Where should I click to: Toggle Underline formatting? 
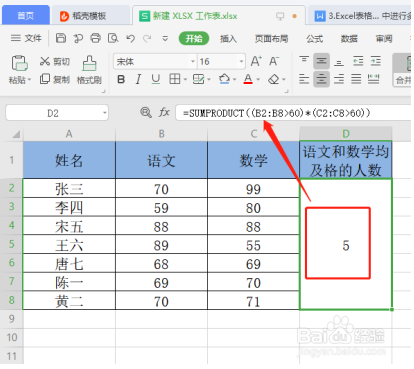156,79
